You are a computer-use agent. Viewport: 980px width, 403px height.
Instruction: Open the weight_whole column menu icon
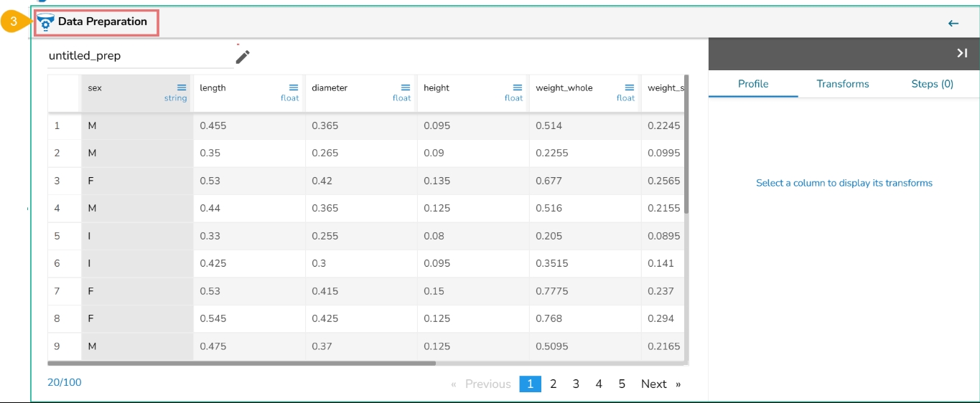(x=630, y=87)
